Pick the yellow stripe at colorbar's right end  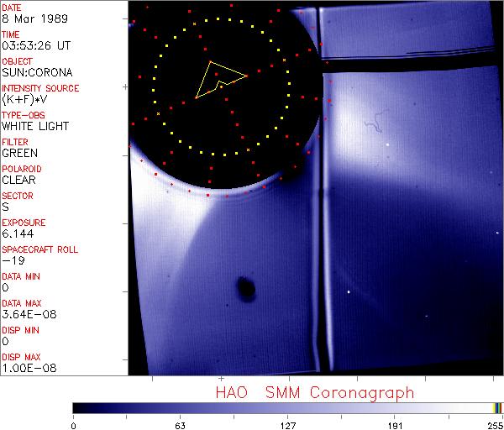click(x=496, y=408)
